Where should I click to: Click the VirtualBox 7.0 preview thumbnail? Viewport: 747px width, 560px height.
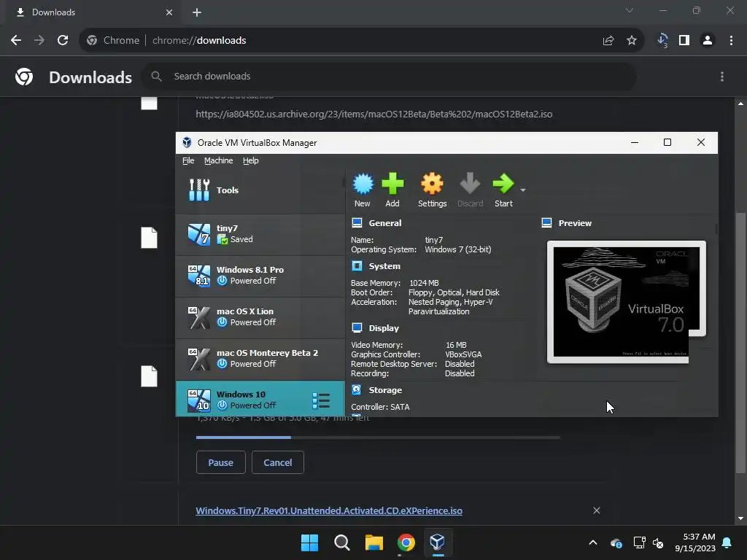(x=626, y=302)
